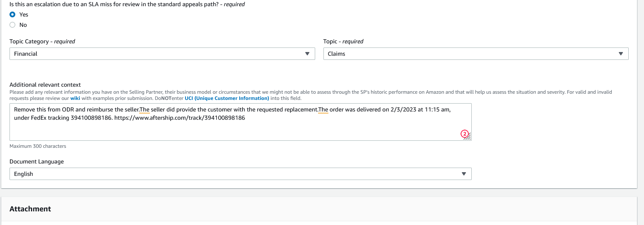
Task: Expand the Topic dropdown arrow showing Claims
Action: click(x=620, y=54)
